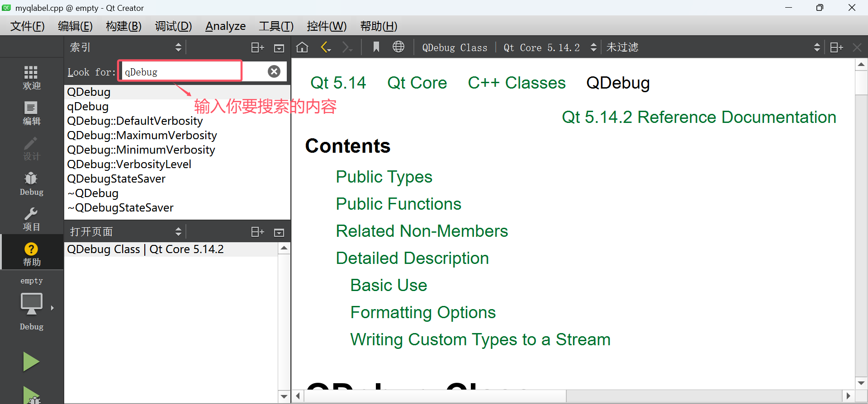This screenshot has height=404, width=868.
Task: Open the 文件(F) menu
Action: pyautogui.click(x=28, y=26)
